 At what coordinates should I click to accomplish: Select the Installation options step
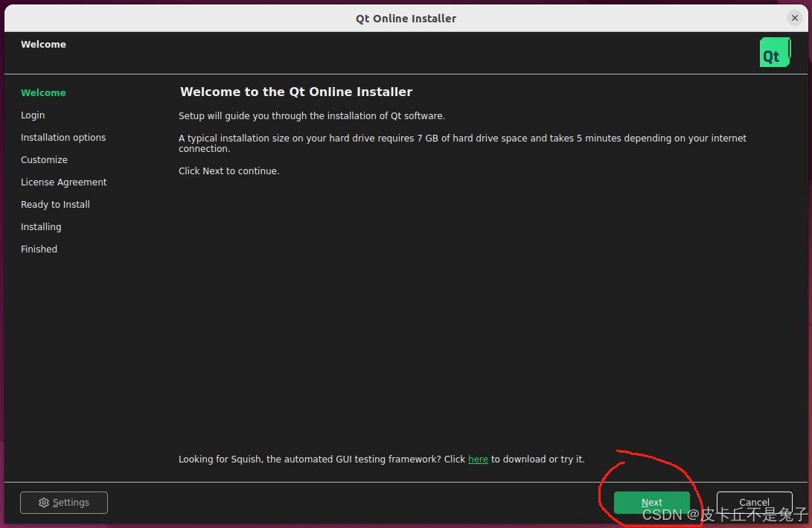(63, 137)
